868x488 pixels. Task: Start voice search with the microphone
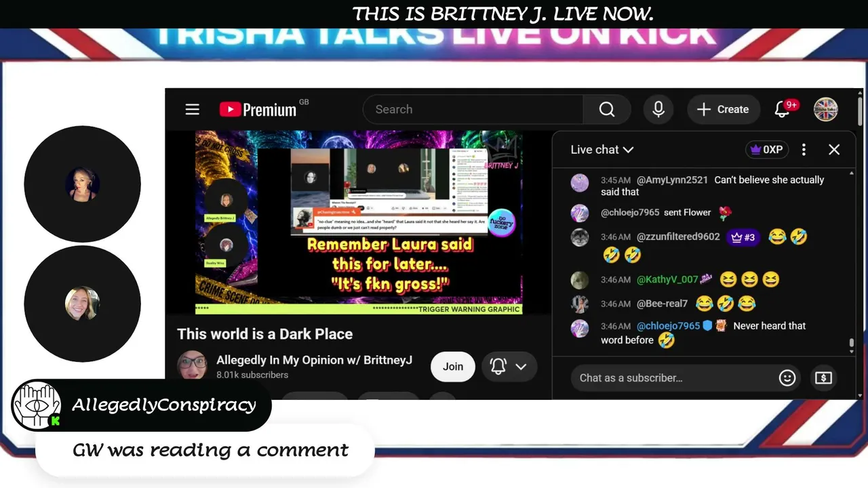point(658,109)
